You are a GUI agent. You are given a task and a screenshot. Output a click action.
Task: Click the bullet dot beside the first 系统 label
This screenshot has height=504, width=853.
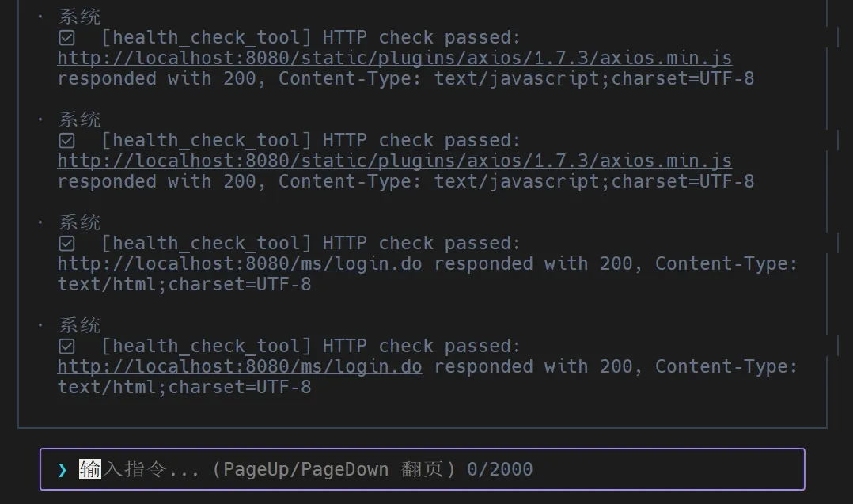(40, 17)
